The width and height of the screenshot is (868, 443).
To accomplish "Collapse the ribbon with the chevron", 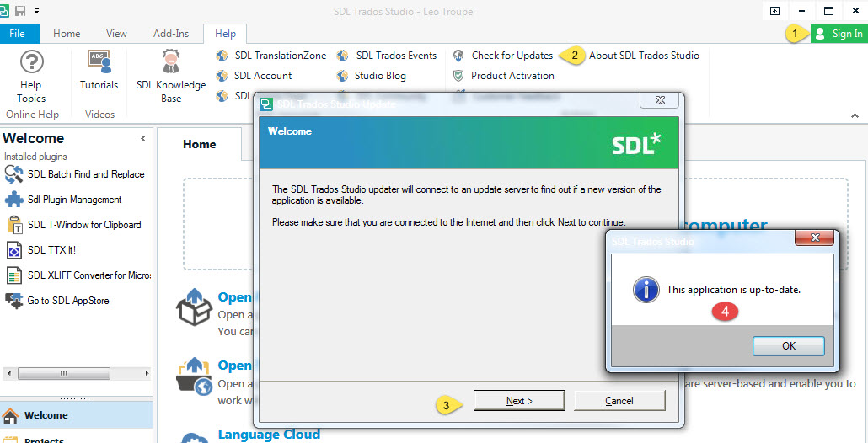I will (x=855, y=115).
